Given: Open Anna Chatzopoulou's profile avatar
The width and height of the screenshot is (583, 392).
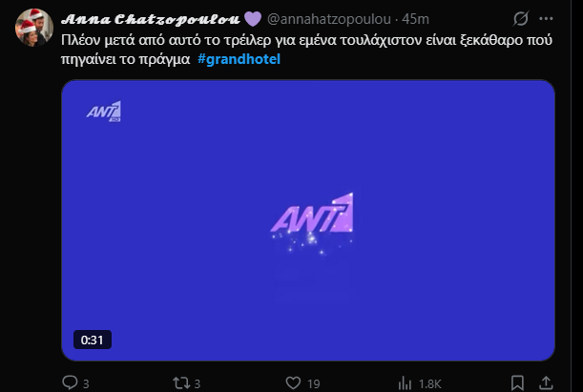Looking at the screenshot, I should point(33,27).
